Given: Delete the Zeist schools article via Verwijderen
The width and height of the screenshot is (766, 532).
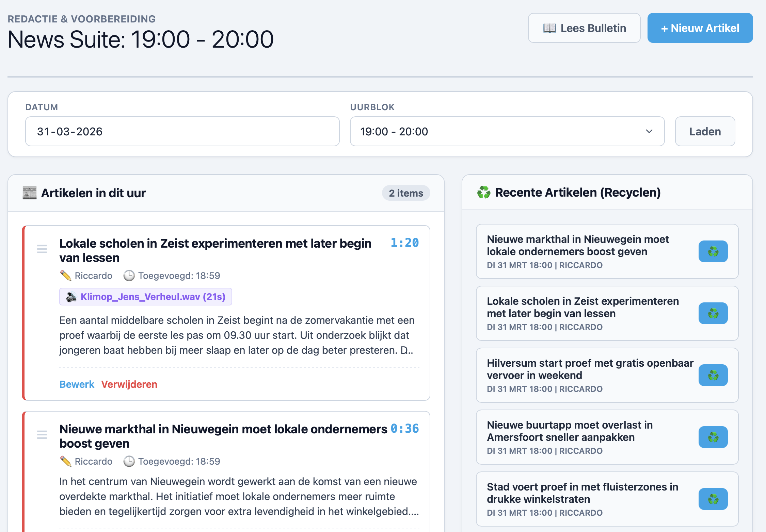Looking at the screenshot, I should click(x=129, y=384).
